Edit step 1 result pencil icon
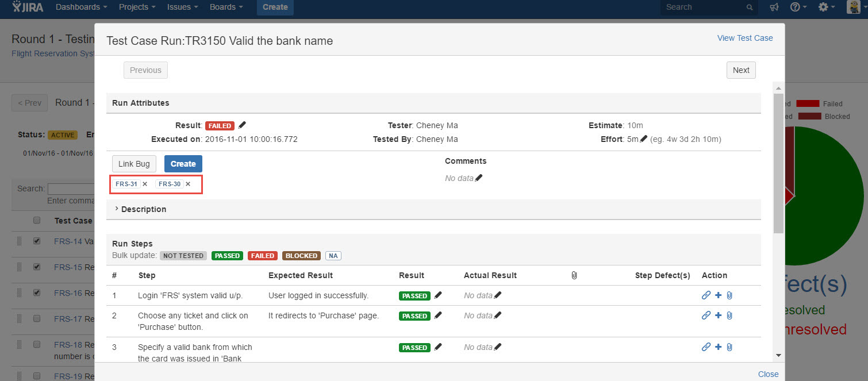Screen dimensions: 868x381 tap(438, 295)
